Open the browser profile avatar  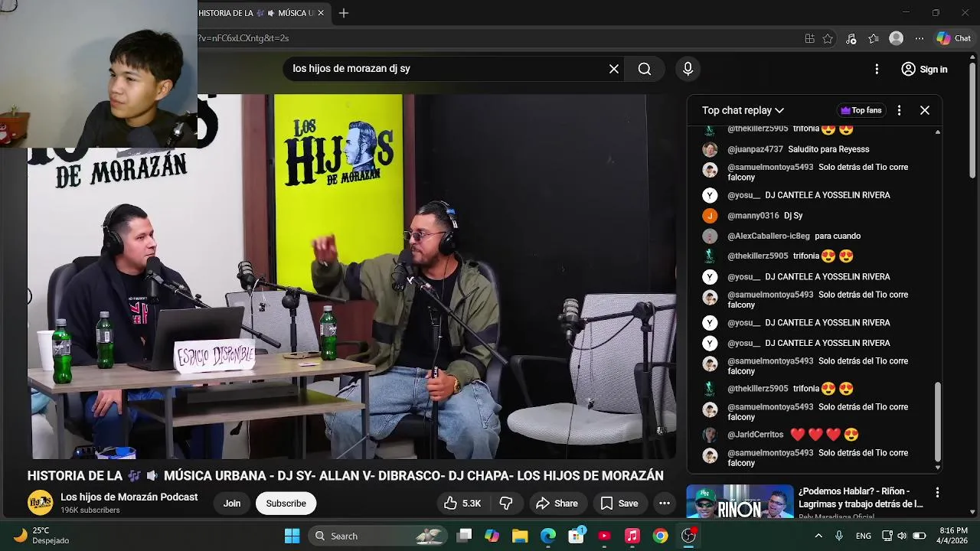point(897,38)
